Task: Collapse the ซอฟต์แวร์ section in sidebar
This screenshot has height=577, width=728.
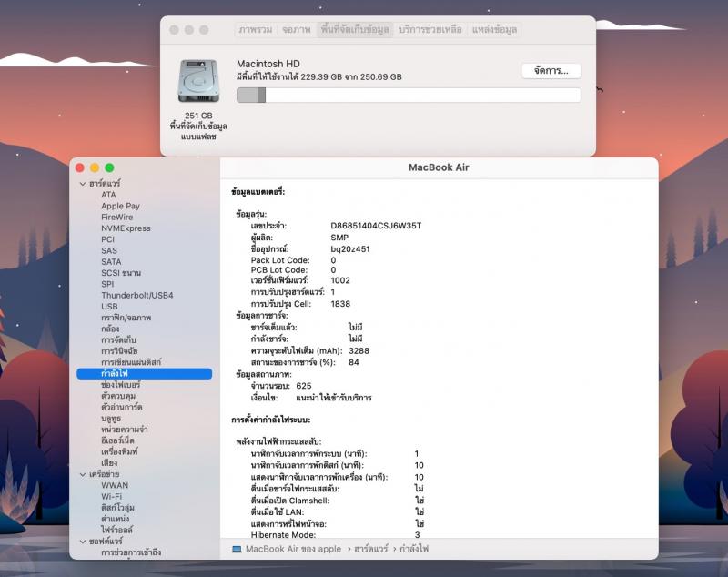Action: [x=81, y=542]
